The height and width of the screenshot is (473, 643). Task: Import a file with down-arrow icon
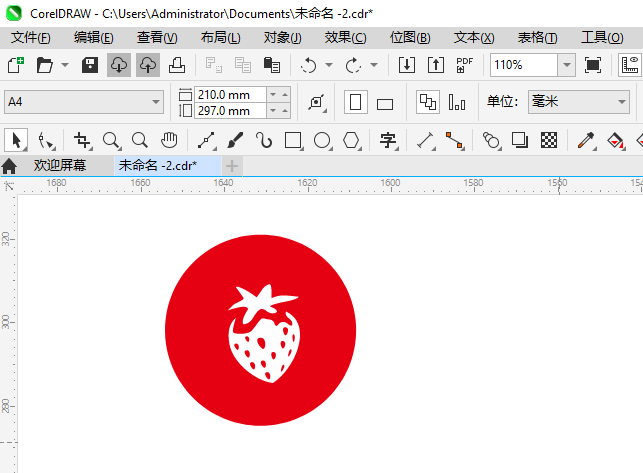pyautogui.click(x=407, y=65)
